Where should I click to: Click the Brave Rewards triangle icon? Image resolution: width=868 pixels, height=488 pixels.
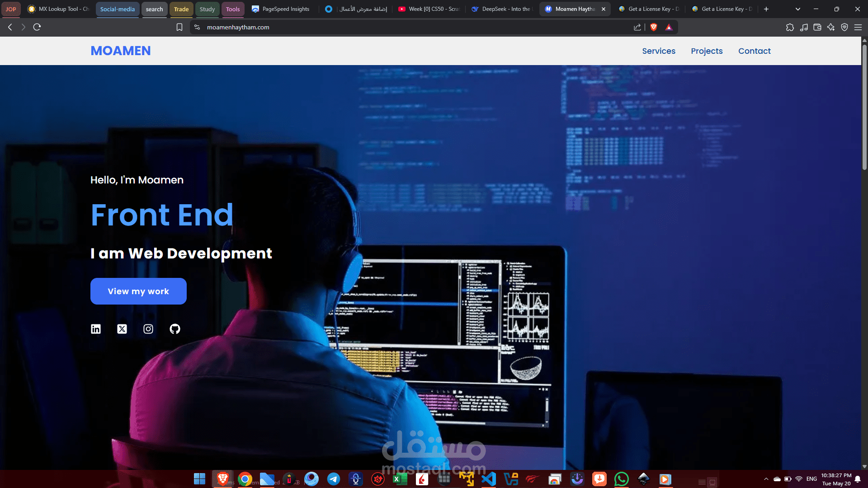point(669,27)
